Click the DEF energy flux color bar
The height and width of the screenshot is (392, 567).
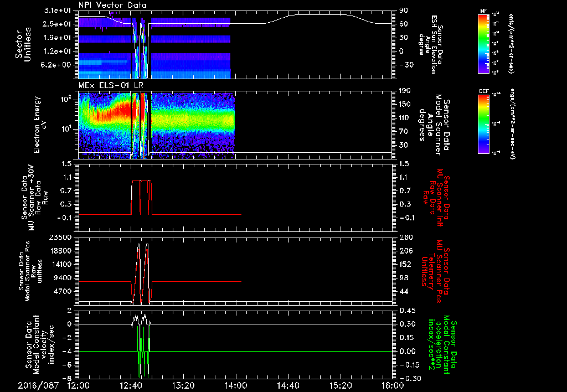[x=484, y=123]
